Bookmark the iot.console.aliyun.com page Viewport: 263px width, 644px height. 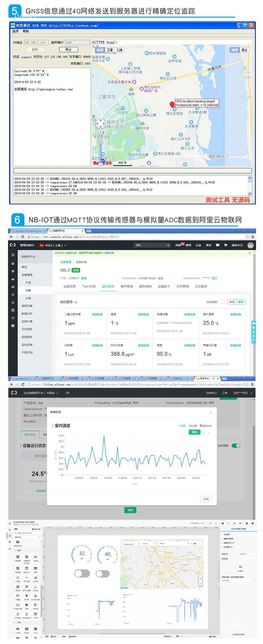pos(247,237)
